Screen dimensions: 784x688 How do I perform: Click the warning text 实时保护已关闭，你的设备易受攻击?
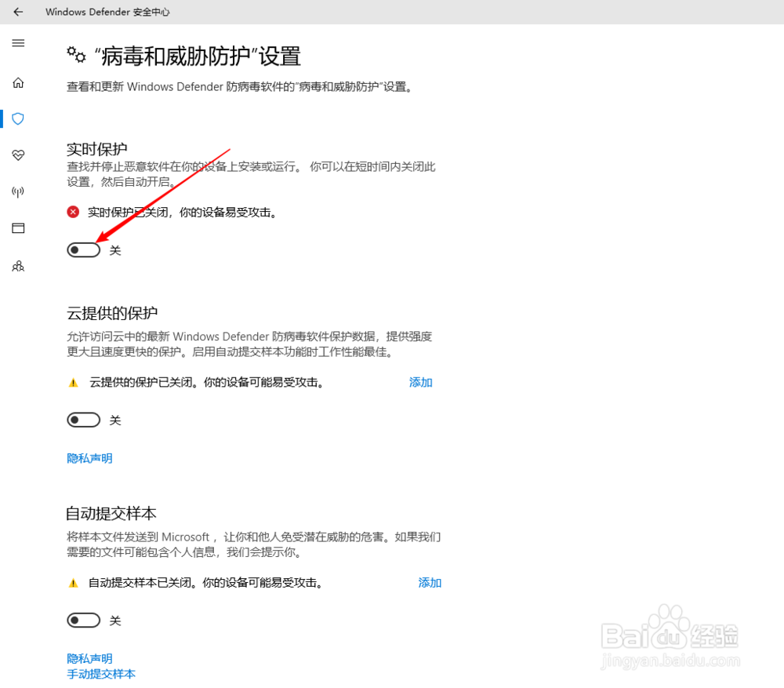[182, 212]
